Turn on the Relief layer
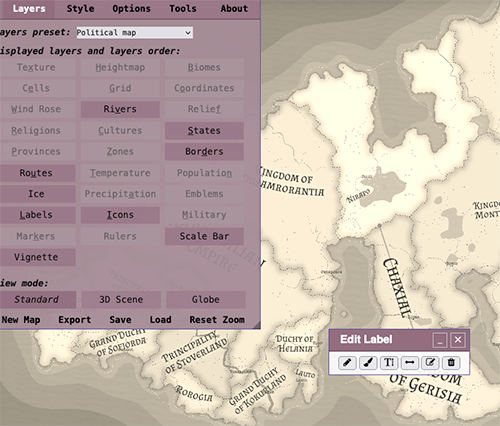Screen dimensions: 500x426 [x=204, y=109]
